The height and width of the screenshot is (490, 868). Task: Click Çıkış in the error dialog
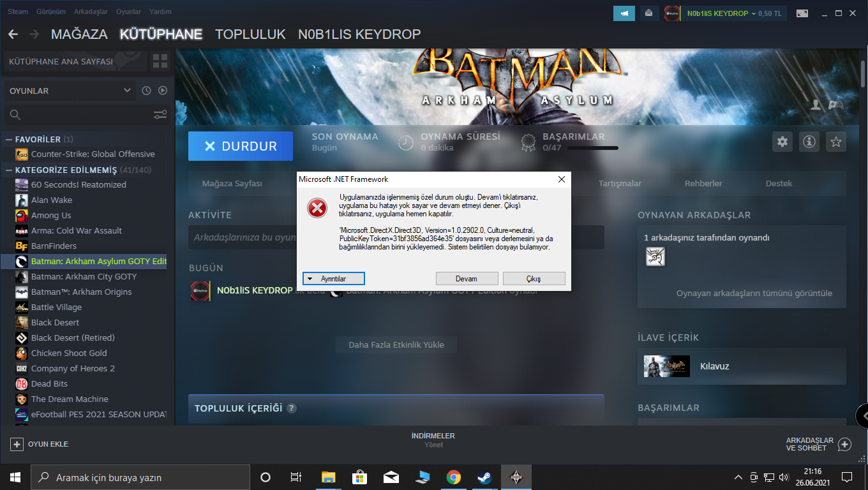coord(534,279)
